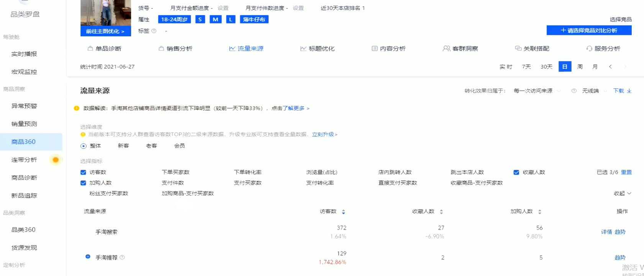
Task: Click the product thumbnail image
Action: (x=105, y=13)
